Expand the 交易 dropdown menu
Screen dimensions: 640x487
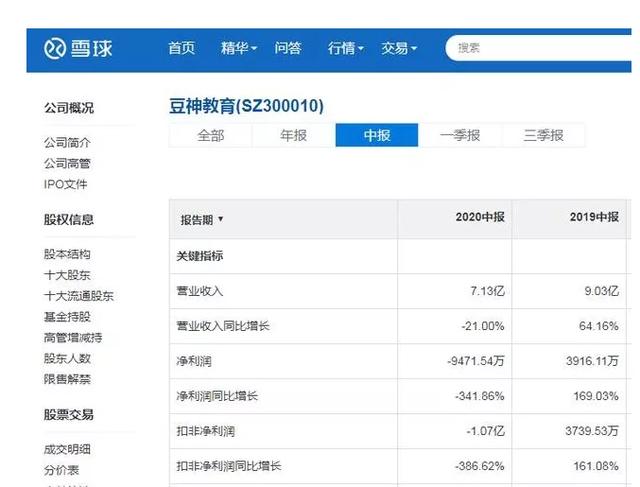[x=399, y=48]
